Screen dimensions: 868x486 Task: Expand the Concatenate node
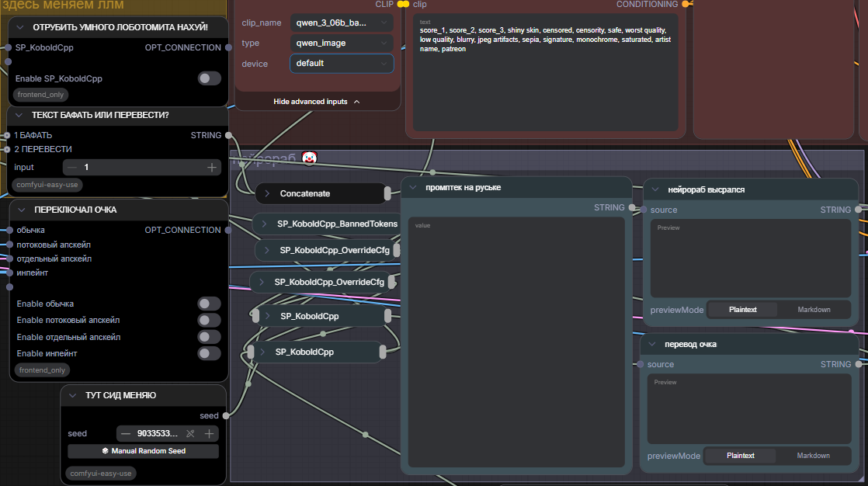pyautogui.click(x=267, y=193)
